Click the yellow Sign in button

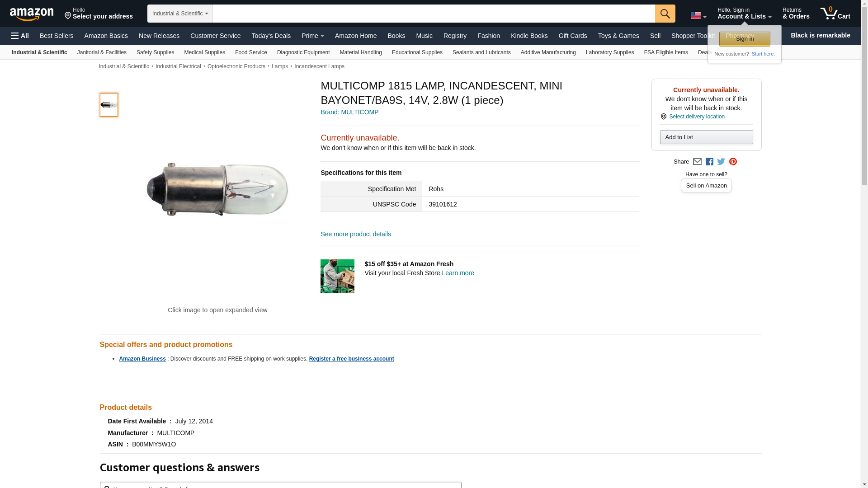tap(745, 39)
